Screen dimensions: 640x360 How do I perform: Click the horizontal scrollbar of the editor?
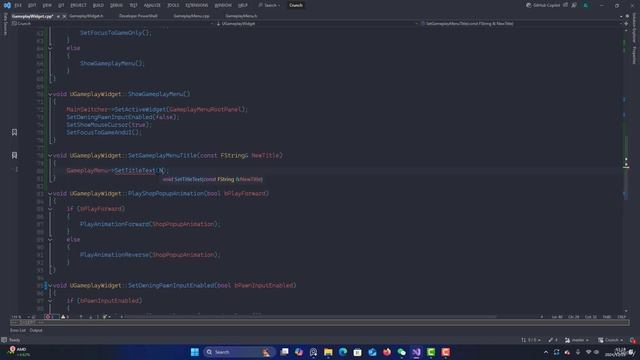point(312,317)
